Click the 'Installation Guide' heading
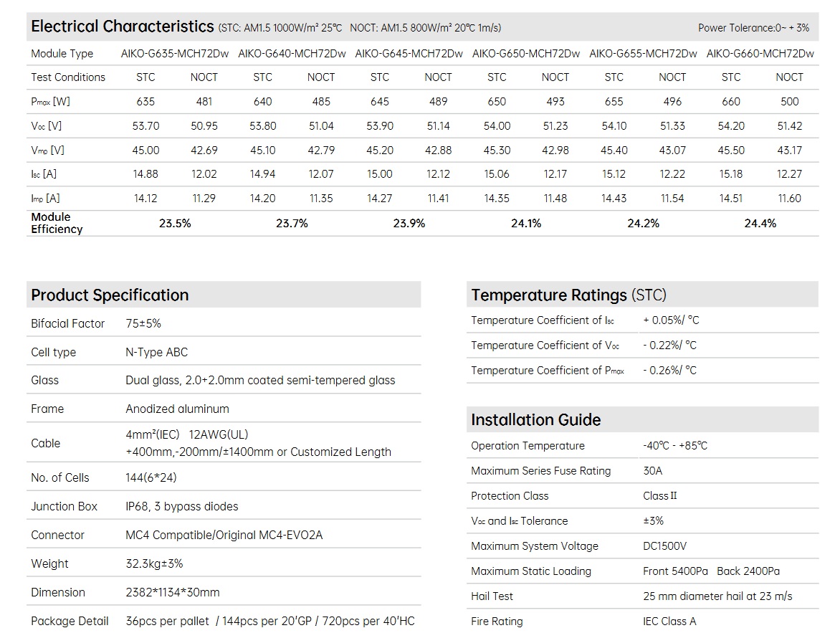Screen dimensions: 840x633 (535, 419)
